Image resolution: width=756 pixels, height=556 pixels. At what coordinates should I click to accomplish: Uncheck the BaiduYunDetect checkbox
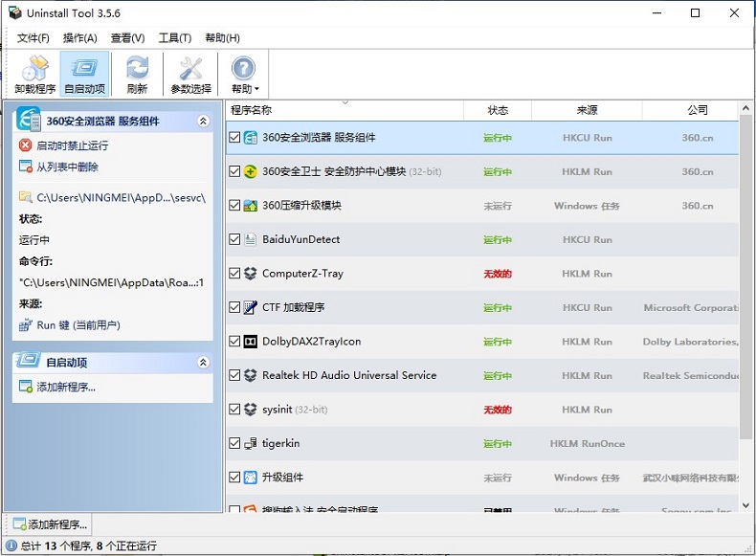pos(234,239)
